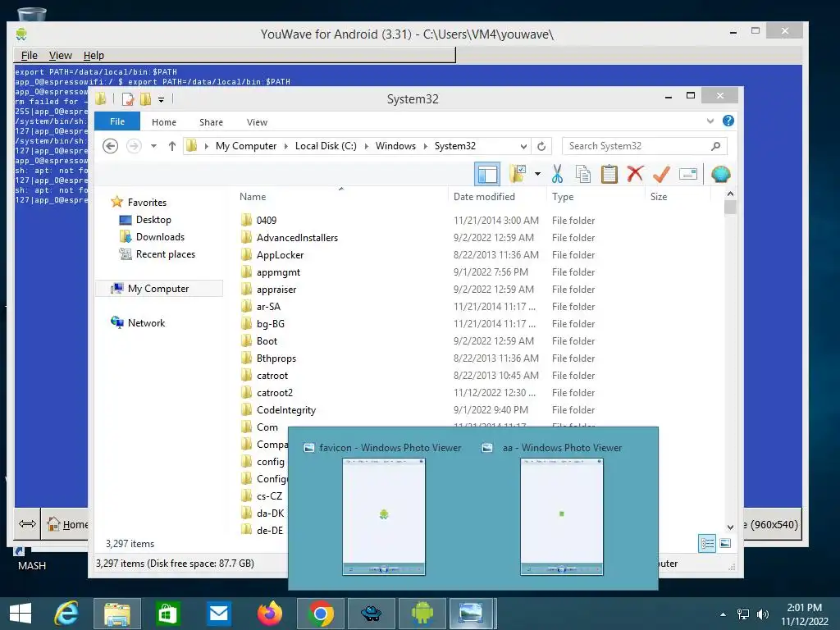Click the Classic Shell settings icon
The width and height of the screenshot is (840, 630).
(721, 174)
